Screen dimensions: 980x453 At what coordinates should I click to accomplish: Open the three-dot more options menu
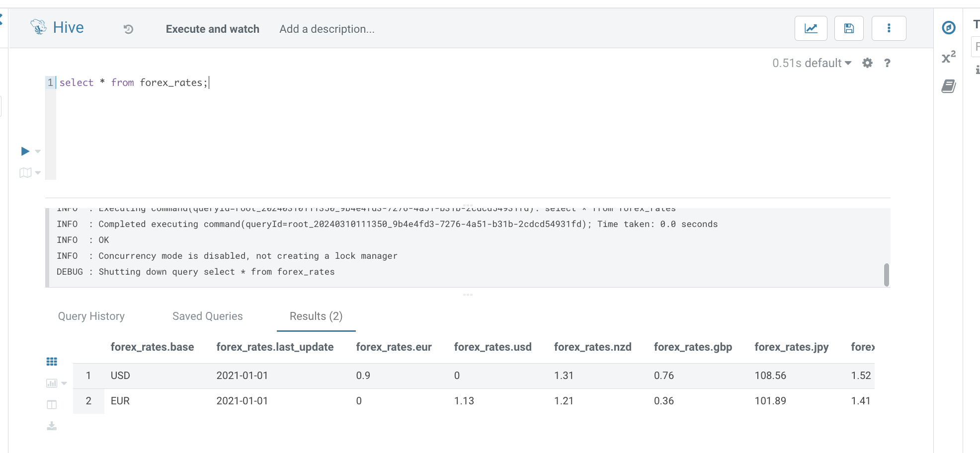(889, 28)
